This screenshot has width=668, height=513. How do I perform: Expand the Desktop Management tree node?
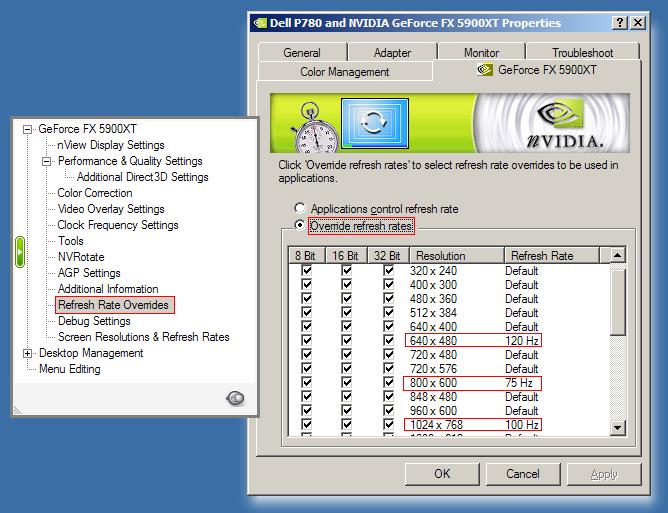point(27,353)
